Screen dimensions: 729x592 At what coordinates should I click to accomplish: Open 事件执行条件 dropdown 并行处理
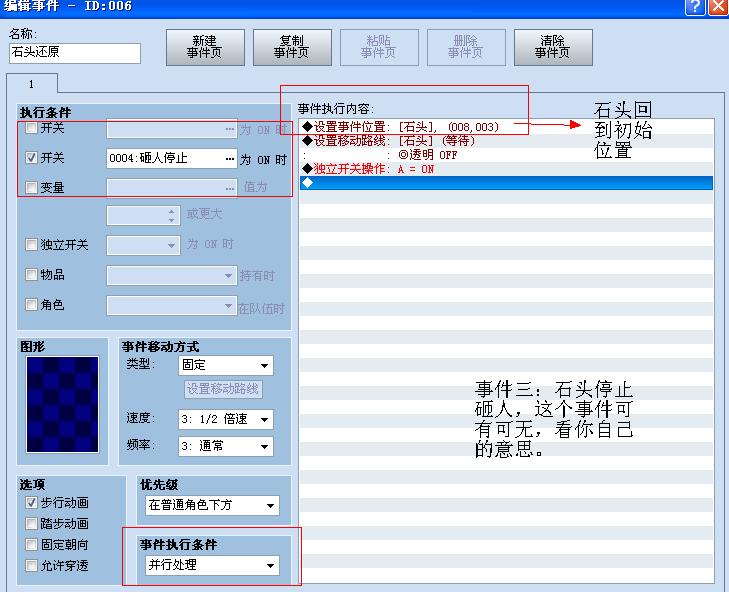(x=212, y=565)
